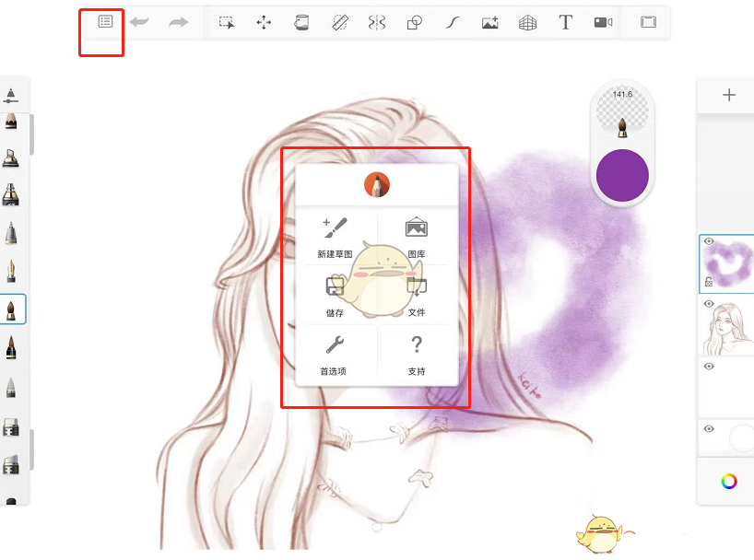Image resolution: width=754 pixels, height=560 pixels.
Task: Select the highlighted brown paintbrush
Action: 12,309
